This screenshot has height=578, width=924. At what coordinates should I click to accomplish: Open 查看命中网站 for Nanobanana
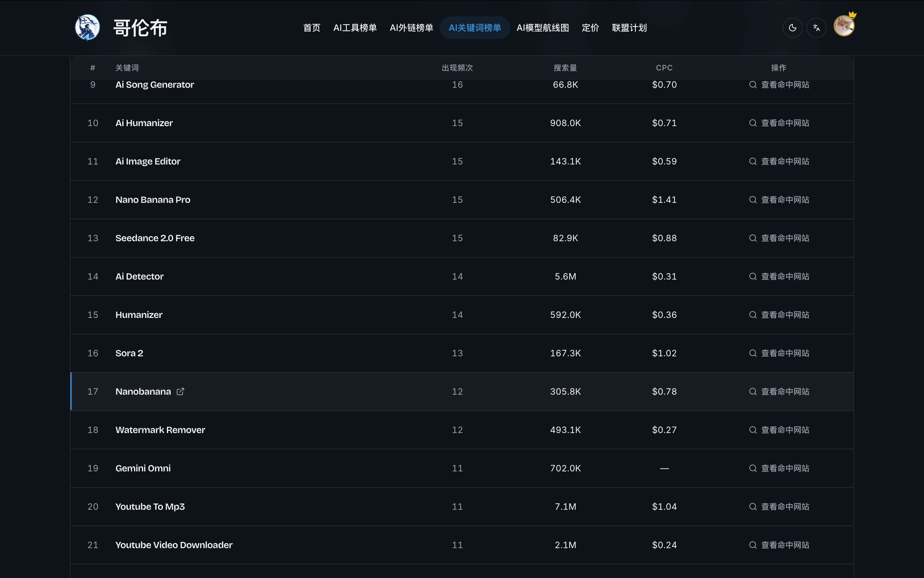(x=779, y=392)
